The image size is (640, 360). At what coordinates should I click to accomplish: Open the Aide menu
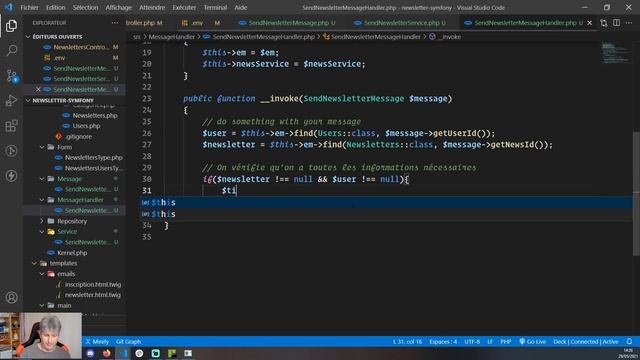[x=240, y=7]
